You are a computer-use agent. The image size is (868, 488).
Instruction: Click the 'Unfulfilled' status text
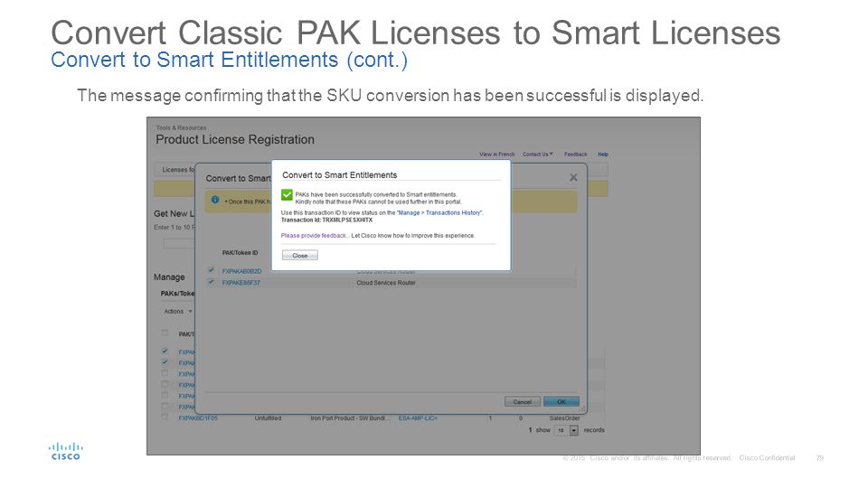[x=268, y=418]
